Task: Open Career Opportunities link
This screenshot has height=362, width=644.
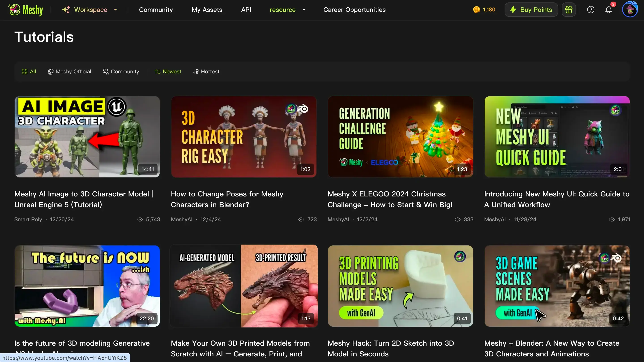Action: pyautogui.click(x=354, y=10)
